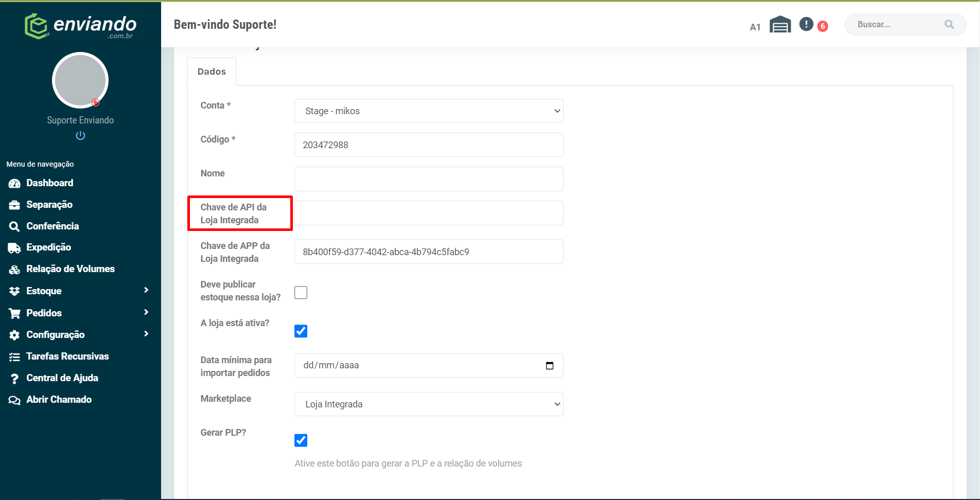
Task: Open Relação de Volumes menu item
Action: tap(71, 269)
